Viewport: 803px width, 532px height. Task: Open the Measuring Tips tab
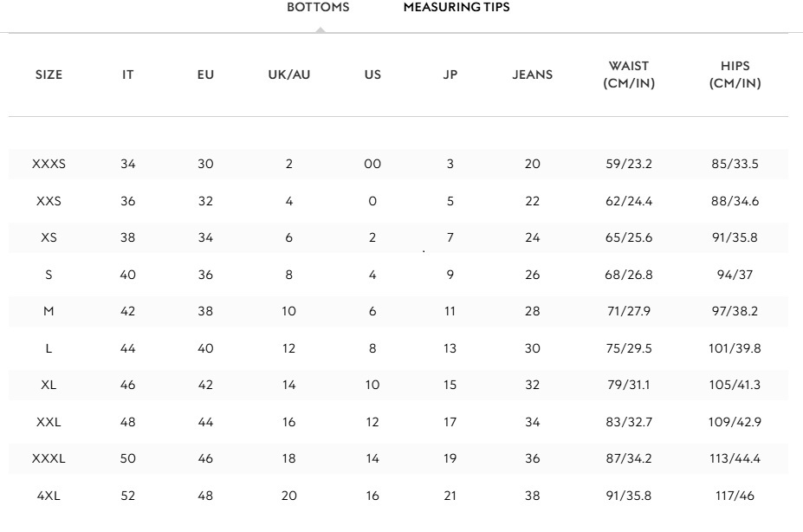(x=457, y=8)
